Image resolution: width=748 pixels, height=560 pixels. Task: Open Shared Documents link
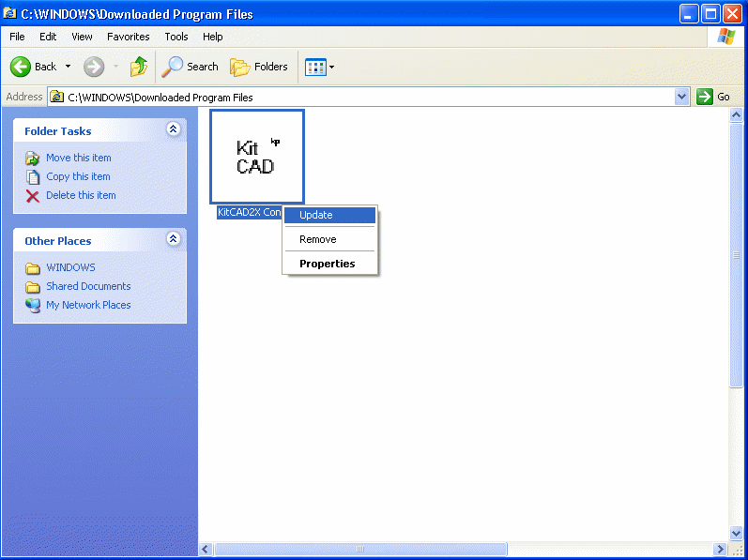88,286
